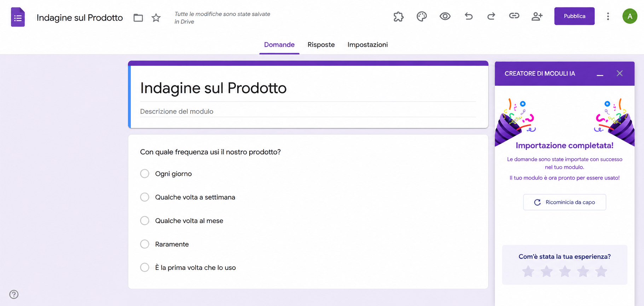Undo the last change
Viewport: 644px width, 306px height.
[469, 16]
